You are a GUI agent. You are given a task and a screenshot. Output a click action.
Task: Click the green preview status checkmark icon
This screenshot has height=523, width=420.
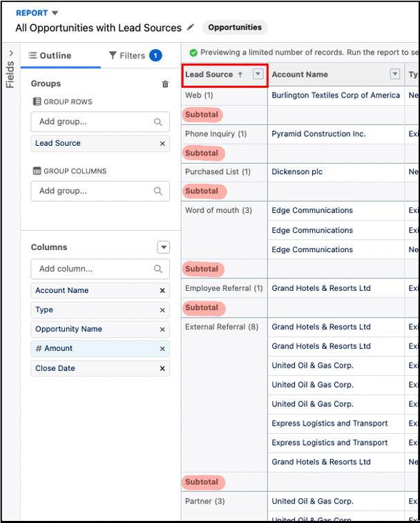(x=193, y=53)
